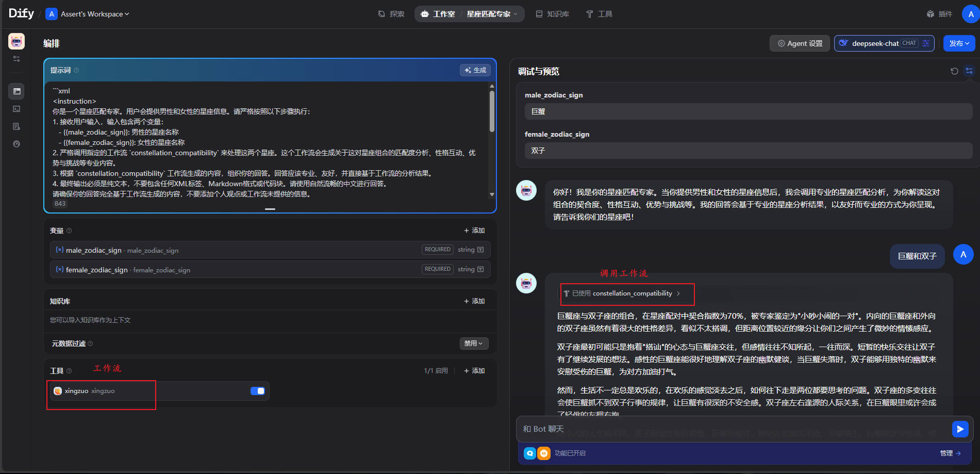This screenshot has width=980, height=474.
Task: Click the Agent 设置 button
Action: coord(800,43)
